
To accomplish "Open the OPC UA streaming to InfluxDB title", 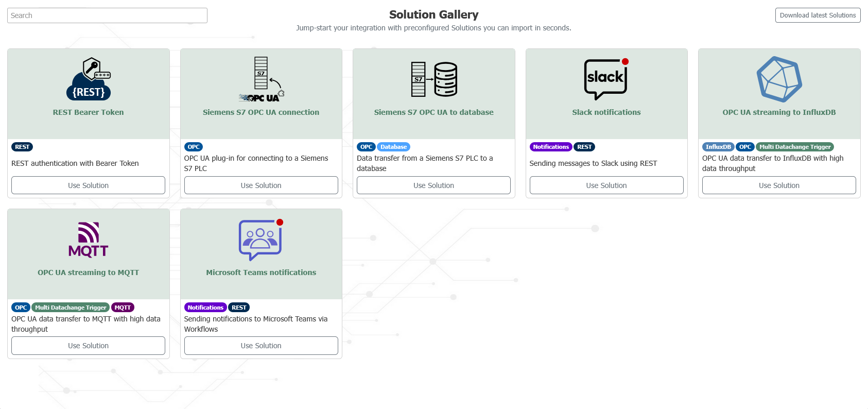I will (x=779, y=112).
